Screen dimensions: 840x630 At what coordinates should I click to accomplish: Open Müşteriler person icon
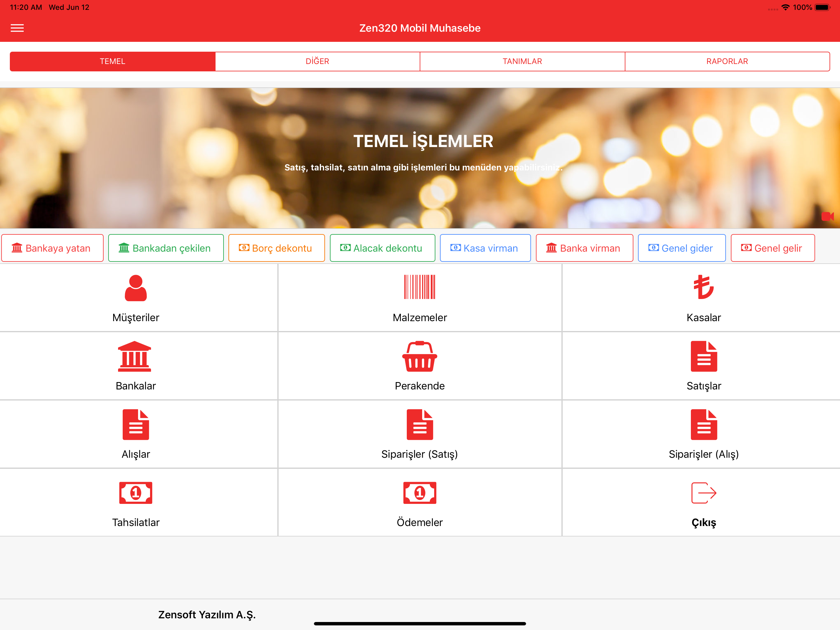click(136, 288)
